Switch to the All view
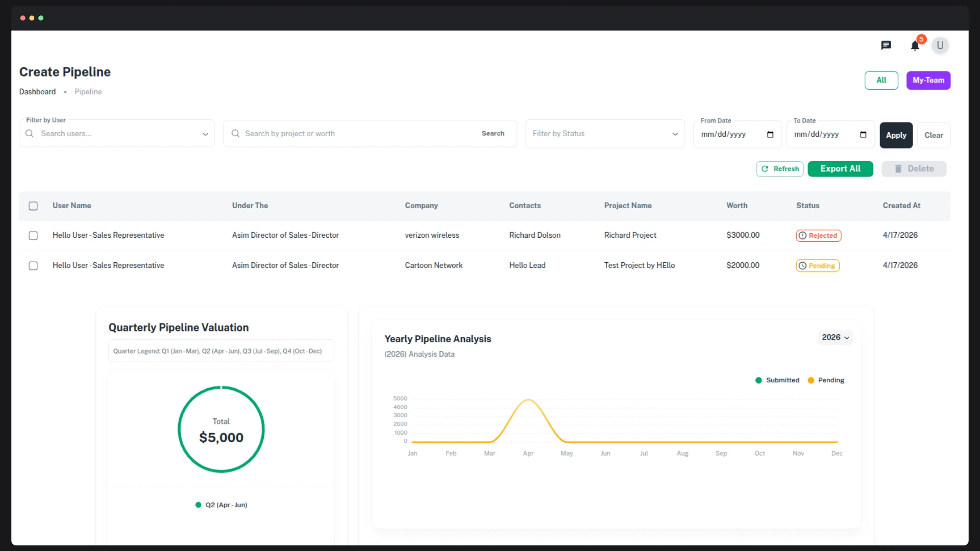 coord(881,80)
